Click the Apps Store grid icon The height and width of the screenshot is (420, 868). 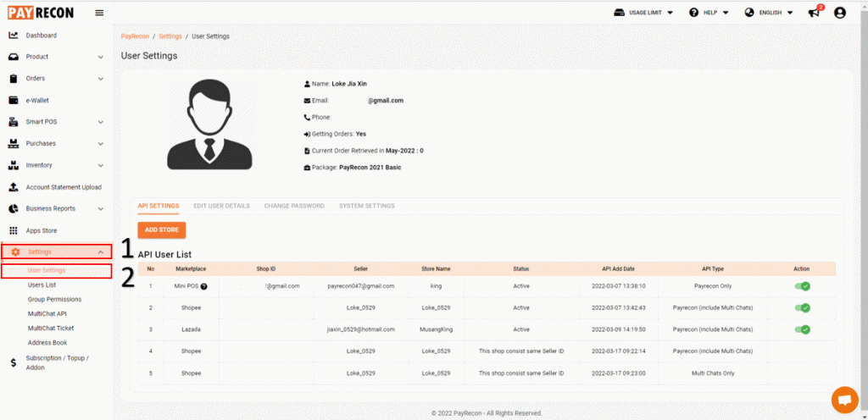click(x=14, y=230)
